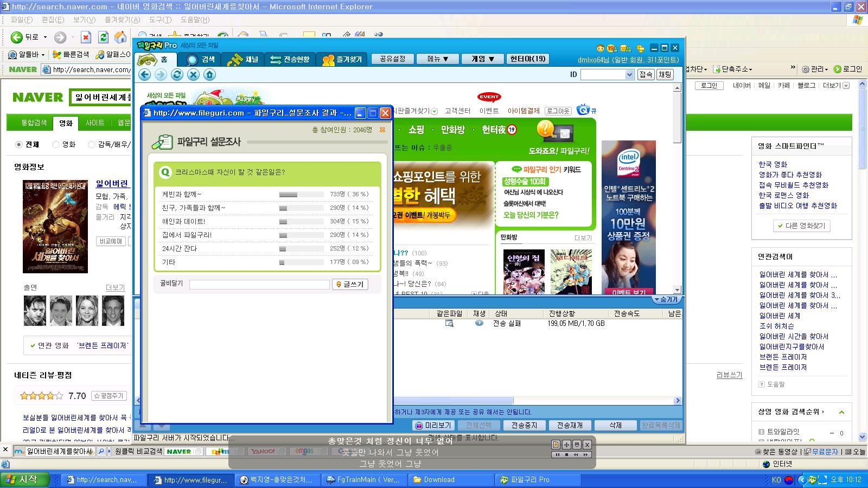
Task: Click the IE Refresh icon
Action: tap(103, 37)
